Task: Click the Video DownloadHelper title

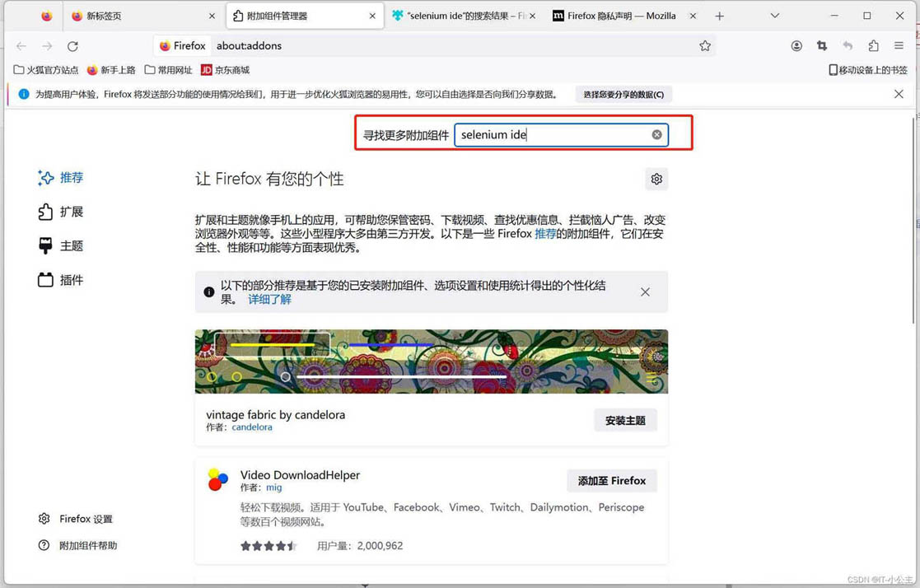Action: coord(300,474)
